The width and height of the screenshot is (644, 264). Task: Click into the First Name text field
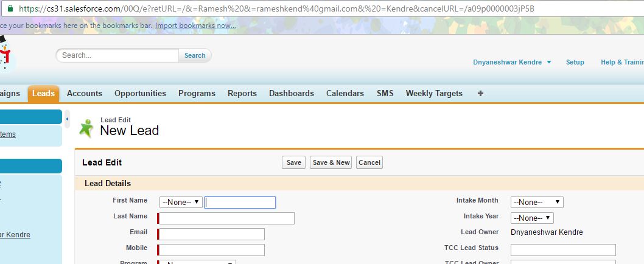[x=240, y=203]
